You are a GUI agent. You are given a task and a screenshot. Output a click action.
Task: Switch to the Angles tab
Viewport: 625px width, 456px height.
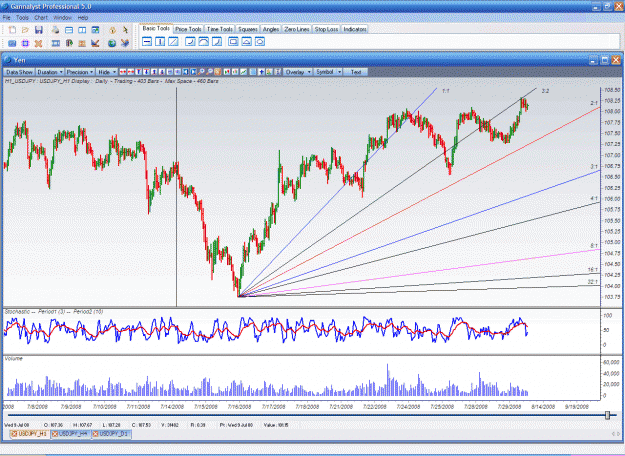pos(271,29)
